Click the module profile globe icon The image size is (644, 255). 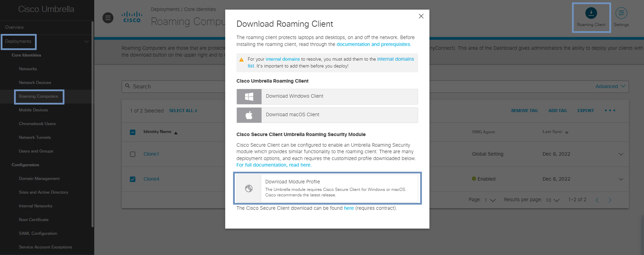point(249,188)
